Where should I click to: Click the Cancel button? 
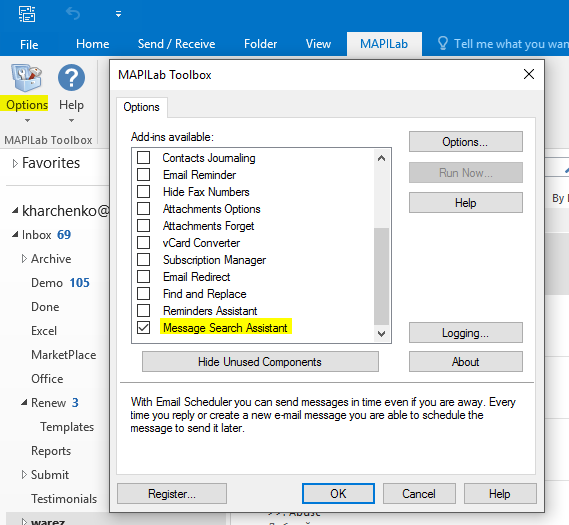(x=419, y=493)
